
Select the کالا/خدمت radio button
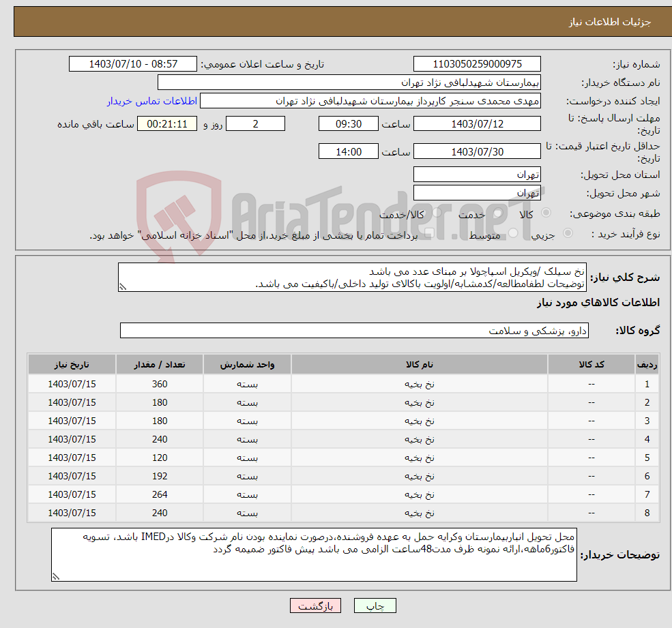(x=437, y=213)
